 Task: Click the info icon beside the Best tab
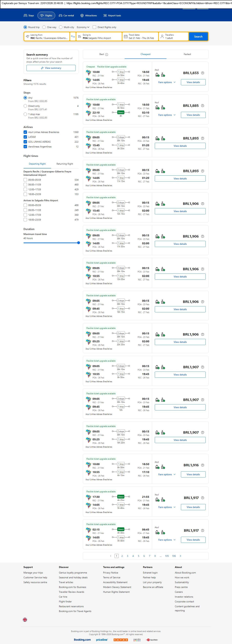tap(107, 55)
